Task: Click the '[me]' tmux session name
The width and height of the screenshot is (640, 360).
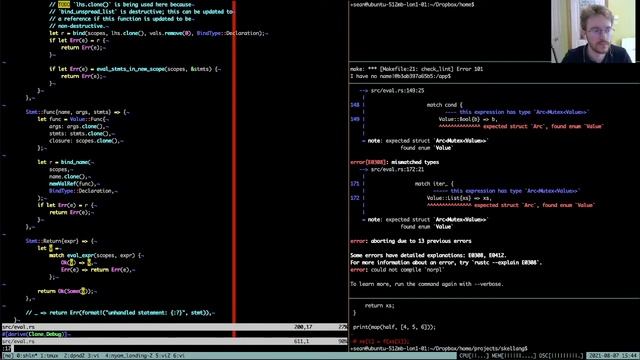Action: pos(8,356)
